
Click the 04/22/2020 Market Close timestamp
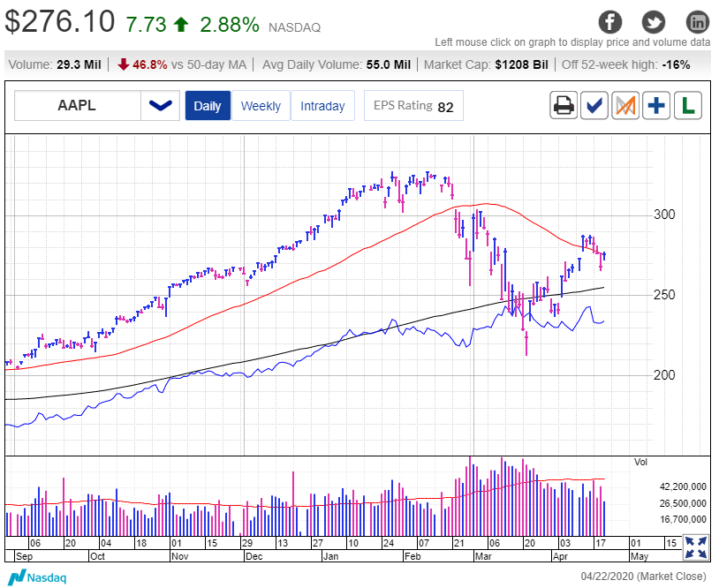point(643,577)
